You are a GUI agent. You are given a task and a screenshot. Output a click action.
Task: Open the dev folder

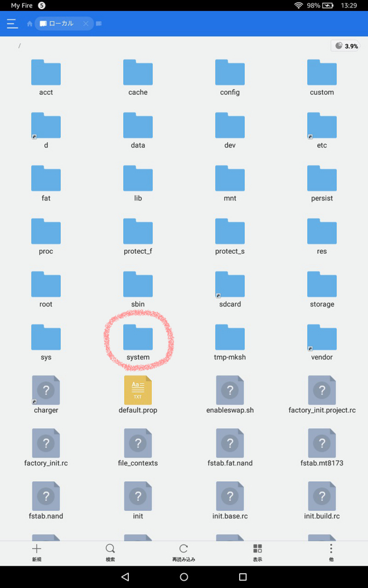click(230, 130)
